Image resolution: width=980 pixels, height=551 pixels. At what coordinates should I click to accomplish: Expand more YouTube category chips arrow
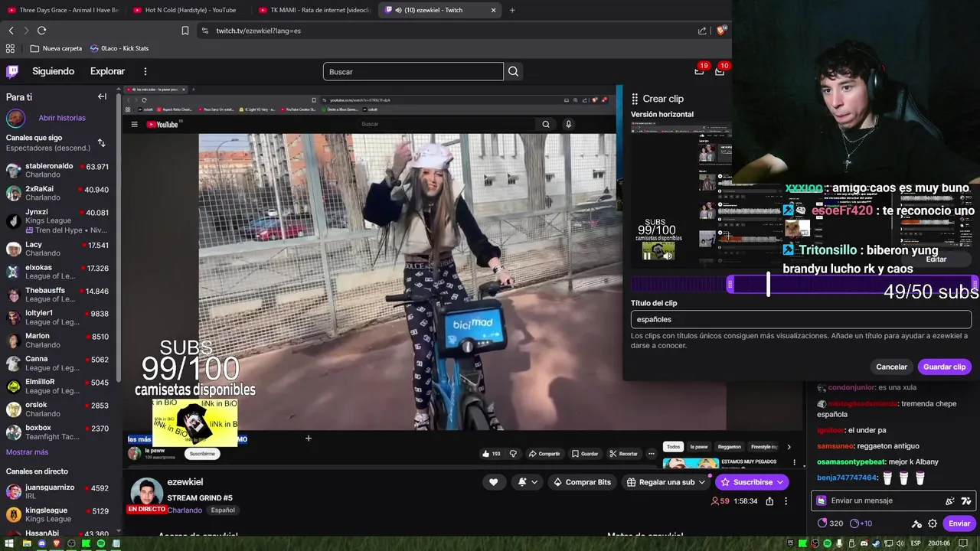(789, 447)
